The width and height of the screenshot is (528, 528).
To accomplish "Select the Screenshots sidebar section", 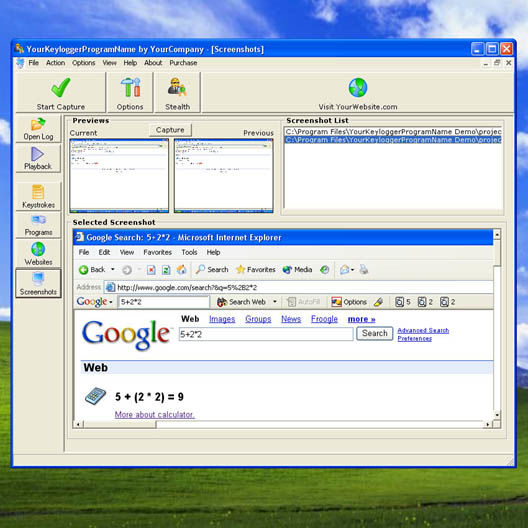I will 38,283.
